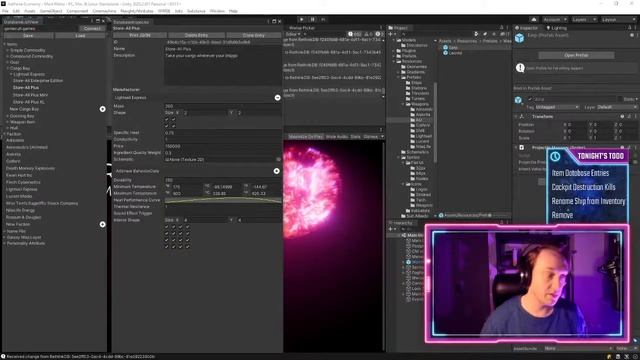This screenshot has width=640, height=360.
Task: Click the Schematics folder in Project tree
Action: 414,152
